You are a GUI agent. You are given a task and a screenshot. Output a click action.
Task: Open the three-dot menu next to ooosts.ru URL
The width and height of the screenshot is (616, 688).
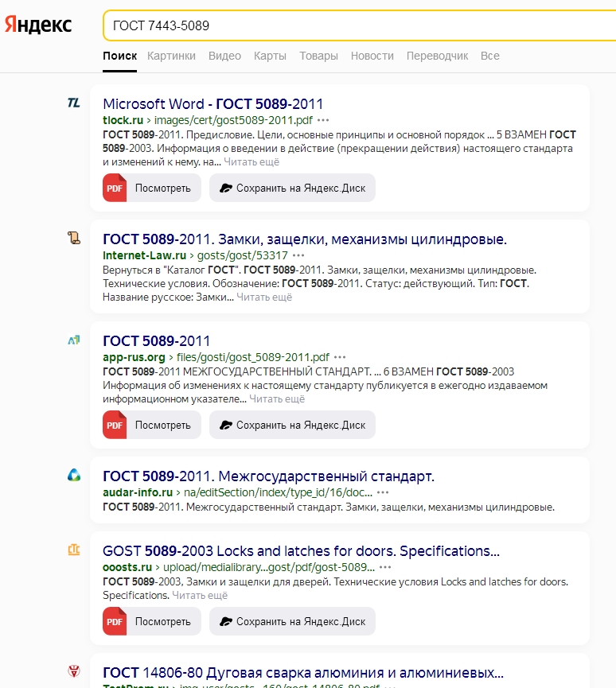click(385, 567)
